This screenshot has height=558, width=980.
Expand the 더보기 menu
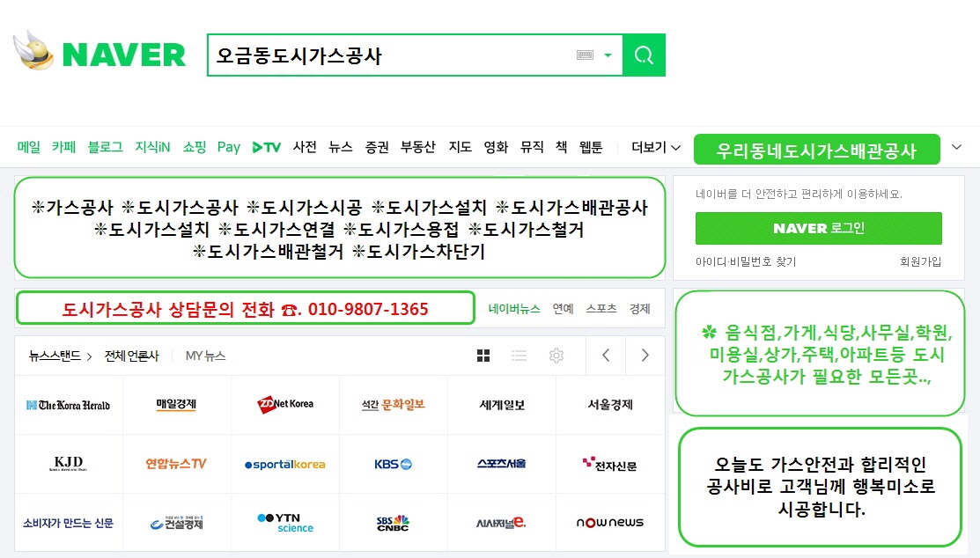coord(656,148)
